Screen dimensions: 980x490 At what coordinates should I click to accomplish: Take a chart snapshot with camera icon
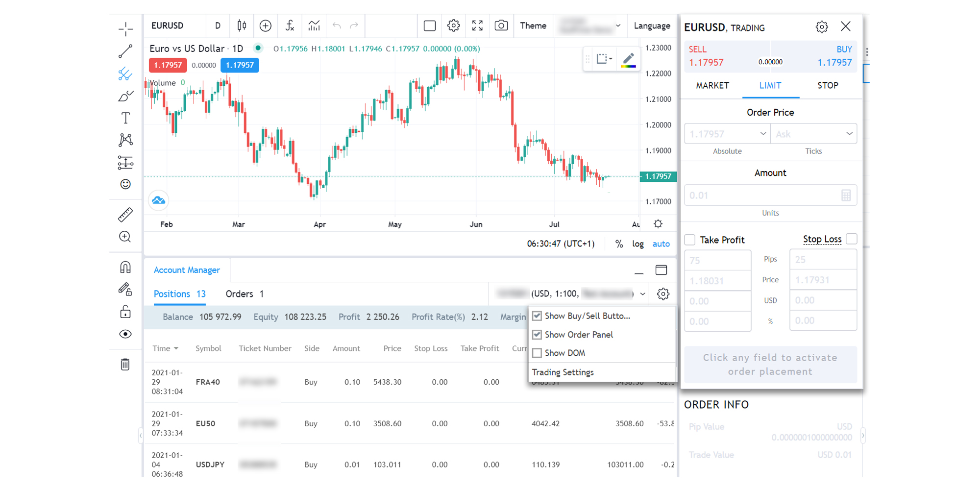(501, 25)
